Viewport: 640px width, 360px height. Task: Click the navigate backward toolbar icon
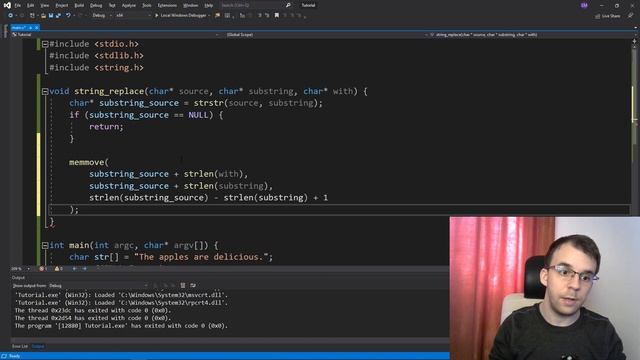point(10,16)
